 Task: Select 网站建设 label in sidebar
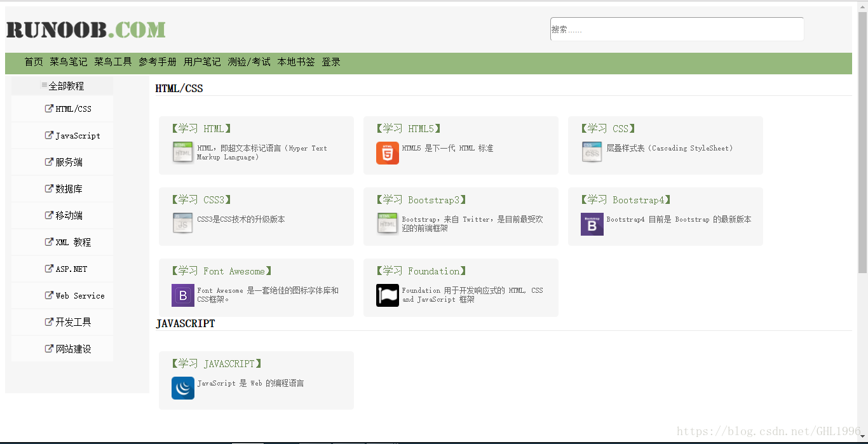pos(73,349)
